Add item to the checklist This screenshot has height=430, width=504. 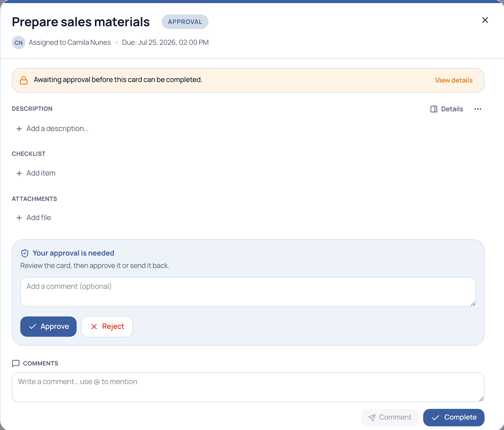tap(36, 173)
